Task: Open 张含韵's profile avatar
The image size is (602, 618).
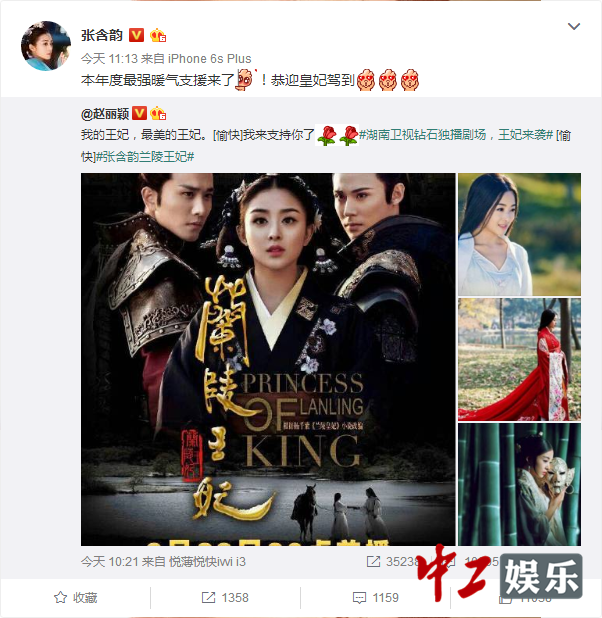Action: click(x=46, y=46)
